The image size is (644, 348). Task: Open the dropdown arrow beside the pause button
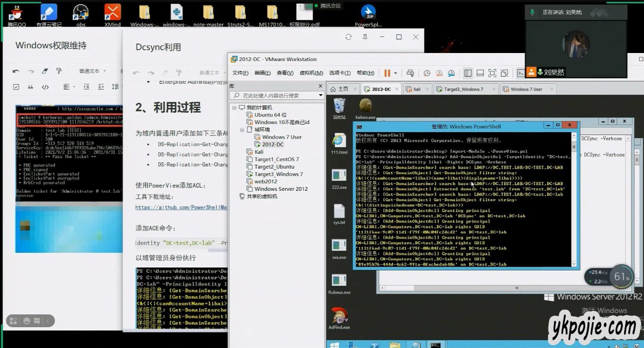(396, 73)
